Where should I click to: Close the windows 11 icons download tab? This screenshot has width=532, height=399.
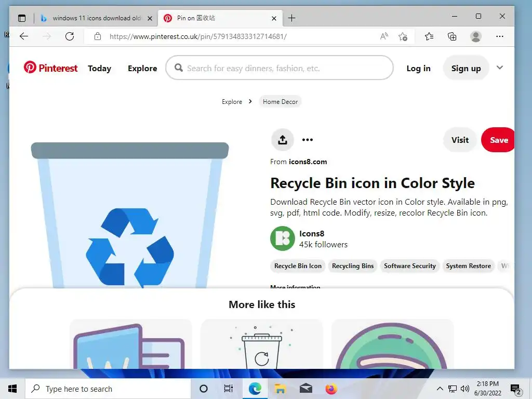(150, 18)
